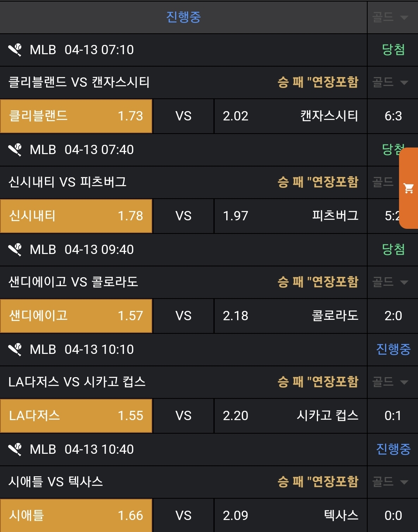Expand 골드 dropdown in 시애틀 VS 텍사스 row
This screenshot has width=418, height=532.
[x=390, y=482]
